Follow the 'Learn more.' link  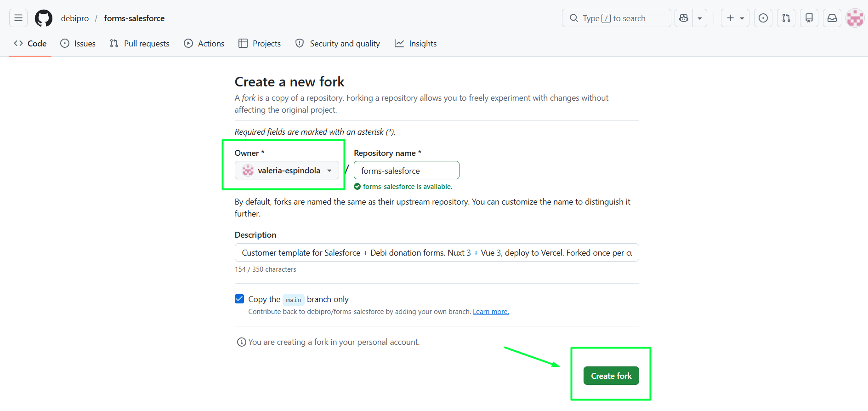(491, 312)
